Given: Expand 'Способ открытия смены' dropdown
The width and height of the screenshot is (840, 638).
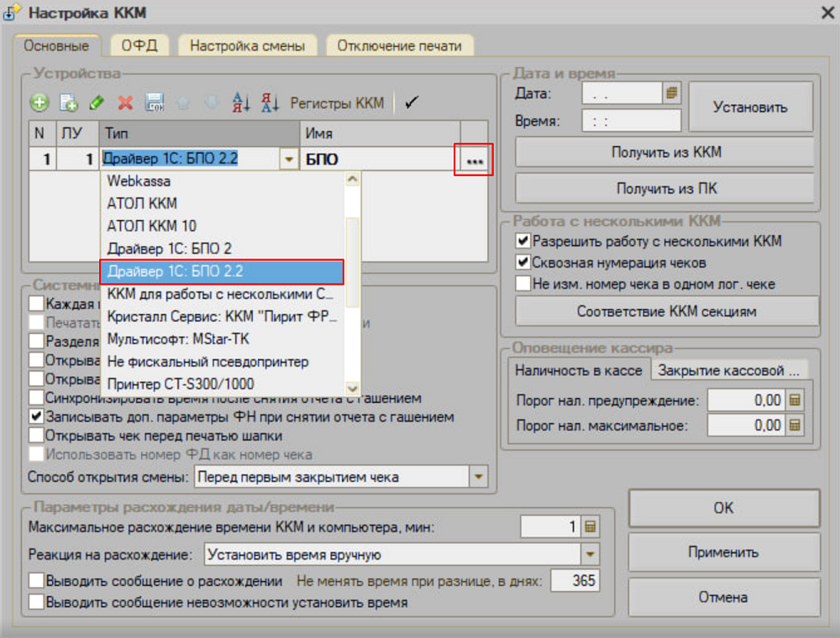Looking at the screenshot, I should pyautogui.click(x=478, y=478).
